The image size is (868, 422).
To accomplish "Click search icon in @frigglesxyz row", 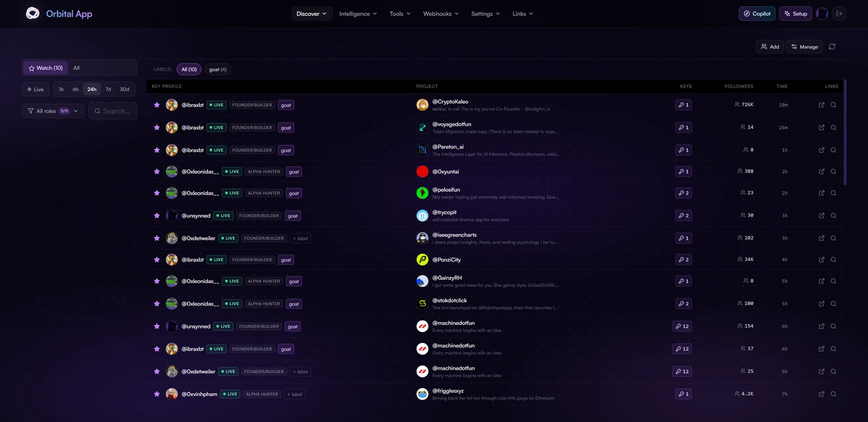I will [833, 394].
